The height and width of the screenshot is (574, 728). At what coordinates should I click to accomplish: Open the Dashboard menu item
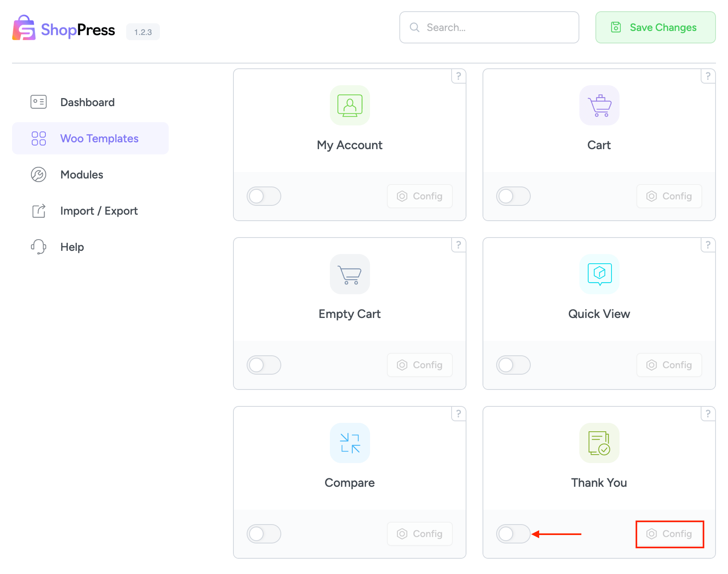click(x=87, y=102)
